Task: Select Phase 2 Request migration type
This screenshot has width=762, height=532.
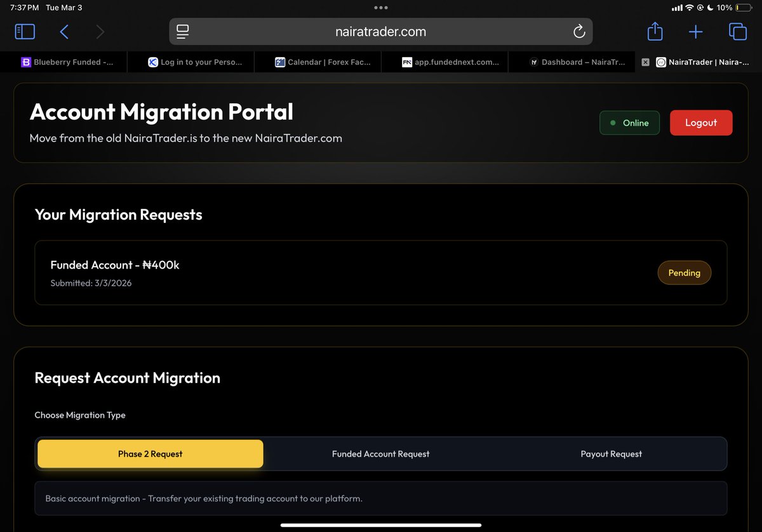Action: [x=150, y=454]
